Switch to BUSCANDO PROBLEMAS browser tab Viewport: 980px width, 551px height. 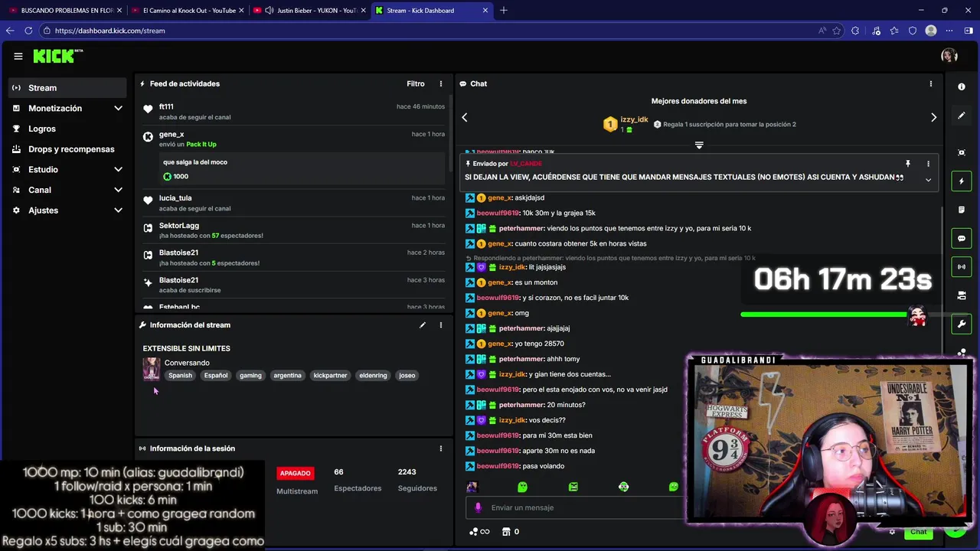tap(64, 10)
